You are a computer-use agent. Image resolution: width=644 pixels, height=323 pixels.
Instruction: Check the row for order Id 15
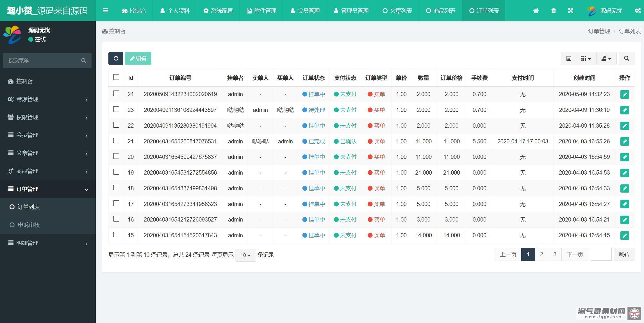click(x=116, y=234)
